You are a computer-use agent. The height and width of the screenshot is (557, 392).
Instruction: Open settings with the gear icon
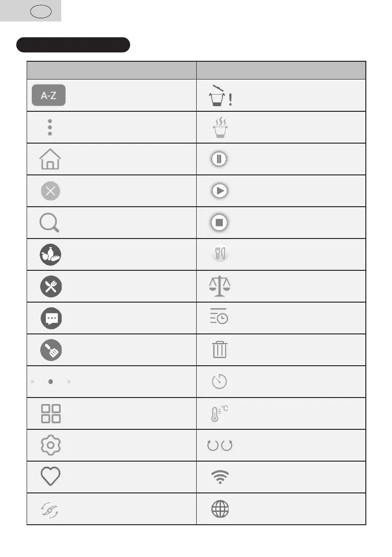click(50, 445)
